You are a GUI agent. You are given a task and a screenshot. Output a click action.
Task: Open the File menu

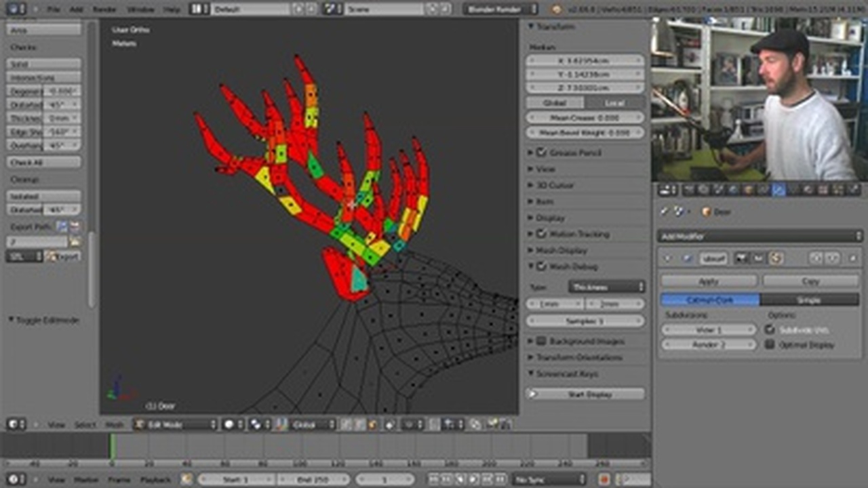pos(54,9)
